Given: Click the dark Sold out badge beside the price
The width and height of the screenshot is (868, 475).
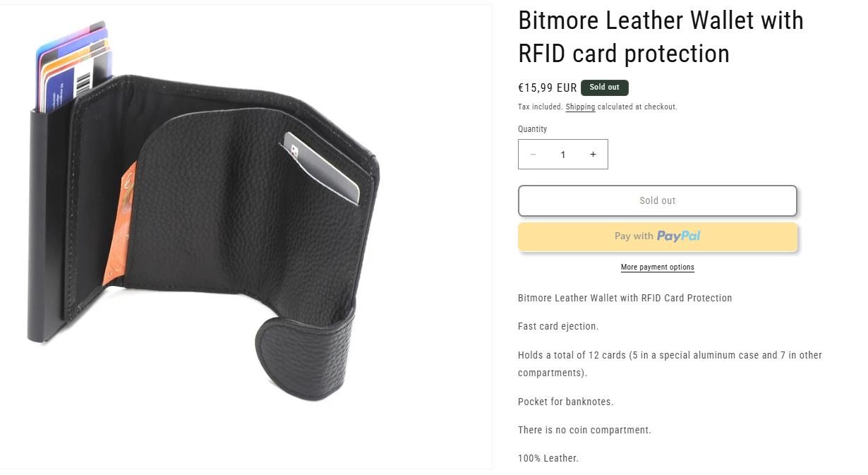Looking at the screenshot, I should point(605,88).
